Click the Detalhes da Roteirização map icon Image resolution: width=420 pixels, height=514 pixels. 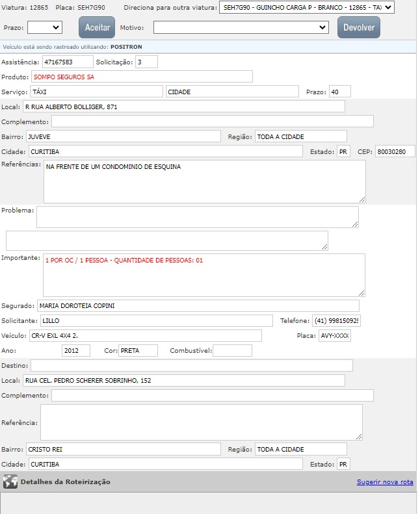tap(10, 482)
